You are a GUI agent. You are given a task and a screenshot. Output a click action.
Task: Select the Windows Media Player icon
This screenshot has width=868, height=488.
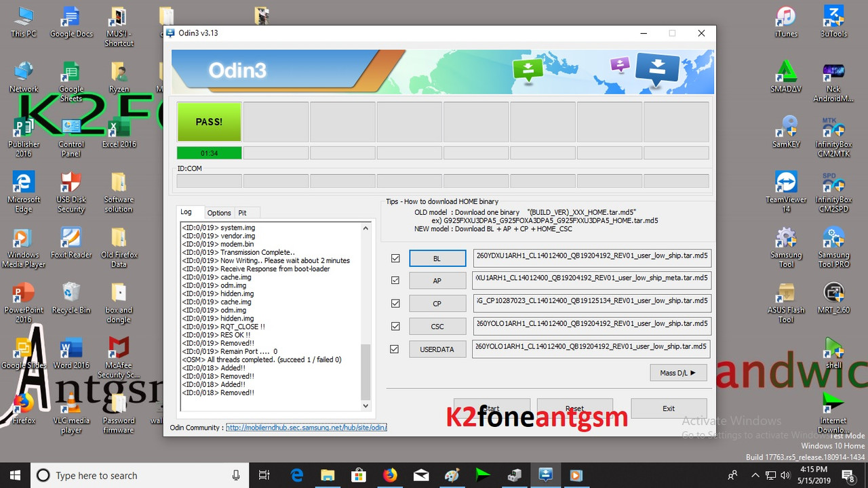click(24, 248)
